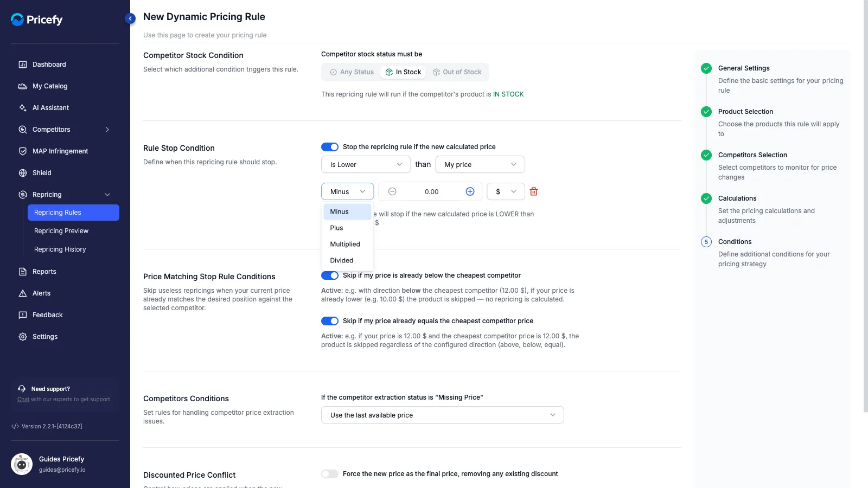Click the Need support headset icon
The width and height of the screenshot is (868, 488).
tap(22, 389)
